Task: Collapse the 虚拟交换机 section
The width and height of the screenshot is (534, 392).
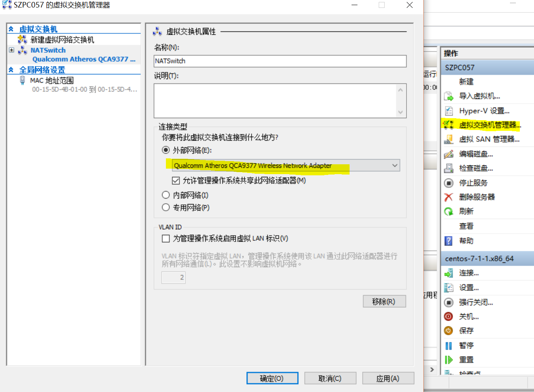Action: point(11,29)
